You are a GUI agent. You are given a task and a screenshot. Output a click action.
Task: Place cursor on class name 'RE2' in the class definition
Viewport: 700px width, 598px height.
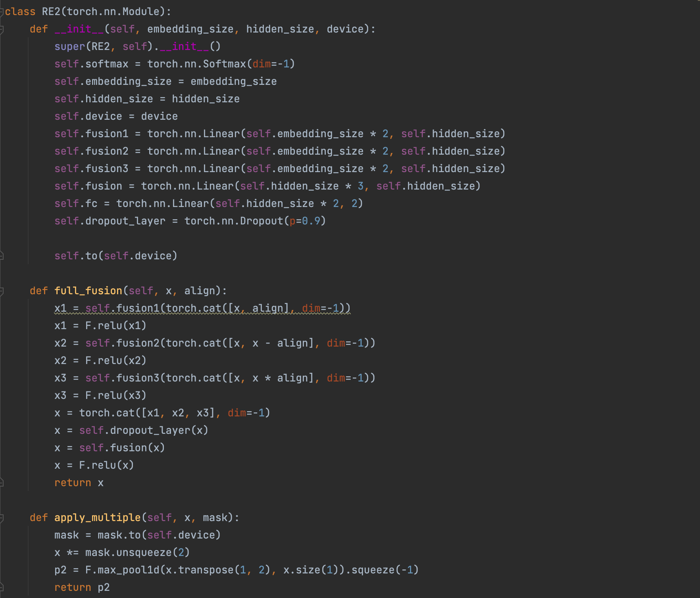pyautogui.click(x=51, y=11)
